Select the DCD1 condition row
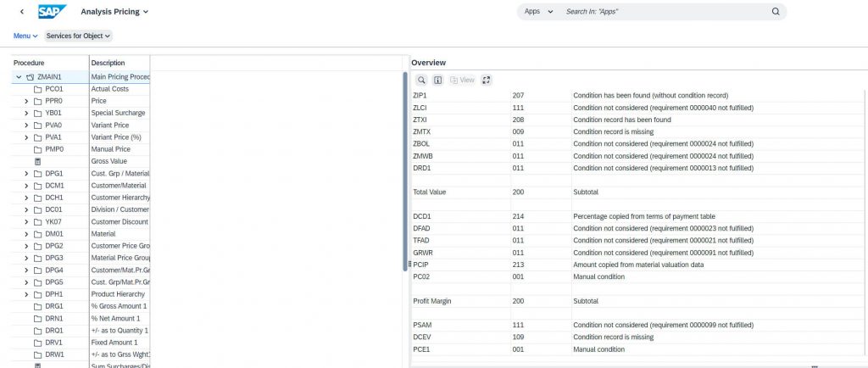This screenshot has width=868, height=368. click(639, 217)
